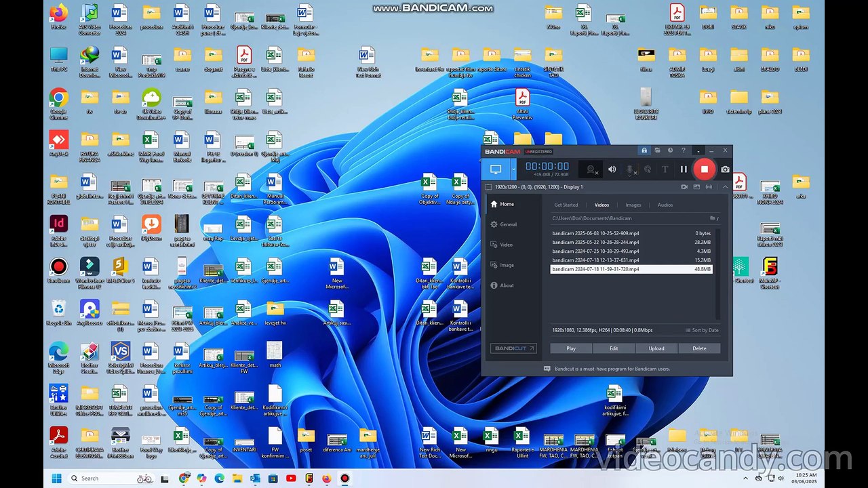Click the lock icon in Bandicam title bar
The height and width of the screenshot is (488, 868).
644,150
